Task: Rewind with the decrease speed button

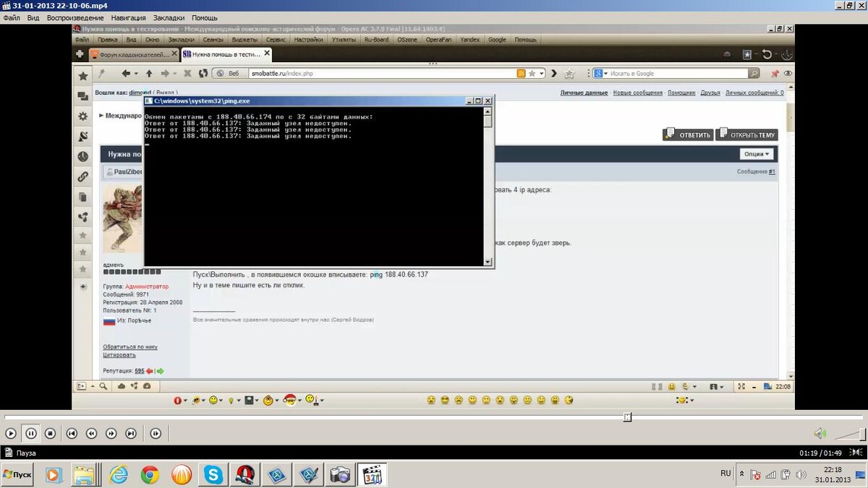Action: click(x=91, y=434)
